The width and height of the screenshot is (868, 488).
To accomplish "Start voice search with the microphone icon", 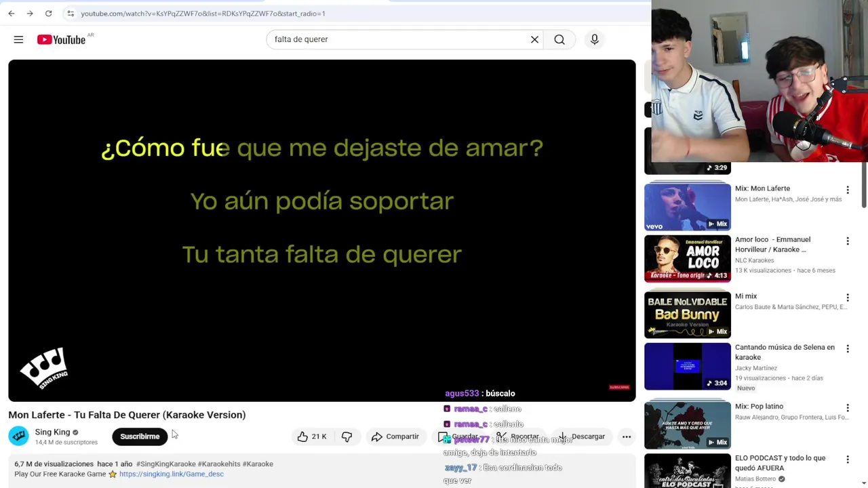I will pyautogui.click(x=594, y=39).
